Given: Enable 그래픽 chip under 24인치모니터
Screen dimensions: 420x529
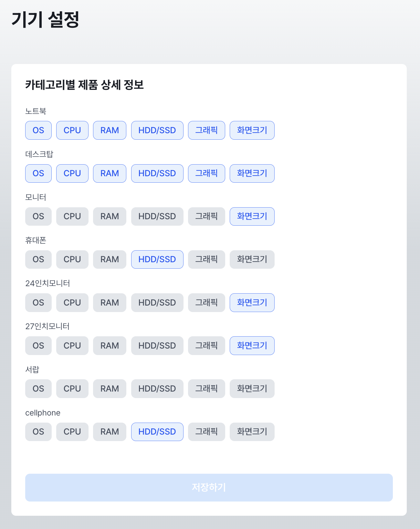Looking at the screenshot, I should pyautogui.click(x=206, y=303).
